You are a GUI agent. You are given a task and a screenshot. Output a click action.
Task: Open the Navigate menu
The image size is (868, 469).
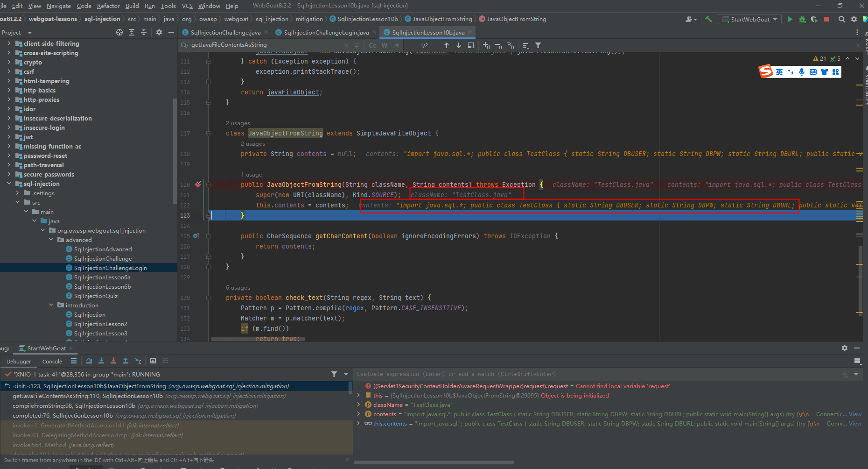(x=59, y=6)
